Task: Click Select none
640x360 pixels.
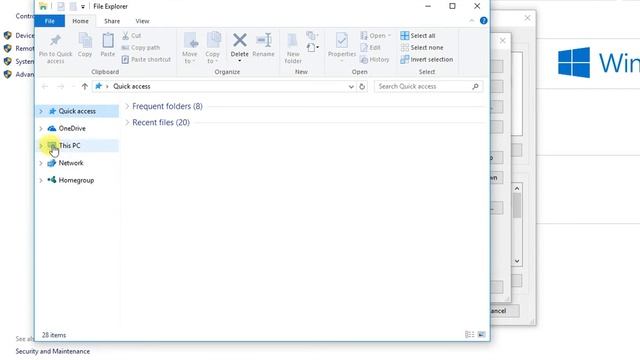Action: tap(422, 47)
